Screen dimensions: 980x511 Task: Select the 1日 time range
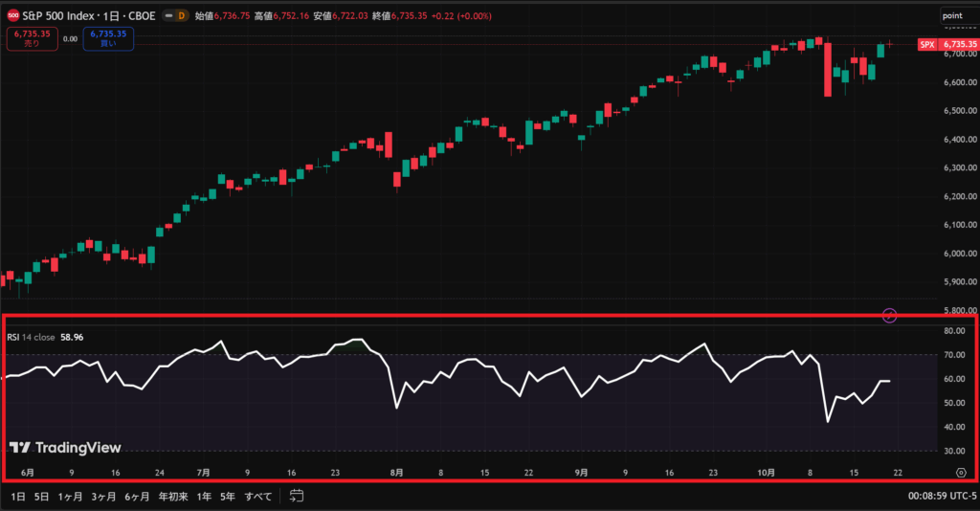click(18, 497)
